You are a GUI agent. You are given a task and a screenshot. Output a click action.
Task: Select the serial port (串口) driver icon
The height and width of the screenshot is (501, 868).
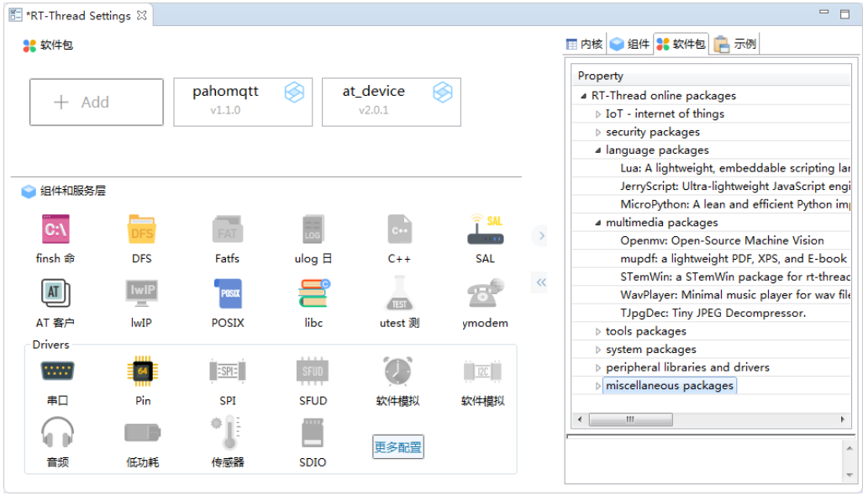tap(57, 371)
